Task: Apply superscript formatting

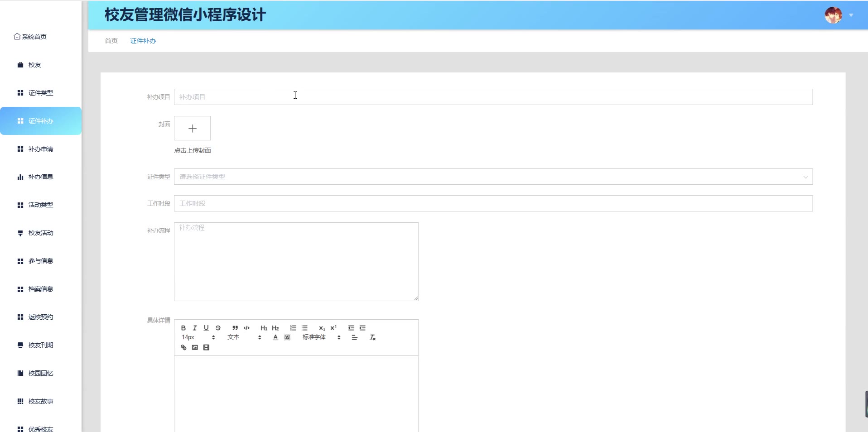Action: [x=333, y=328]
